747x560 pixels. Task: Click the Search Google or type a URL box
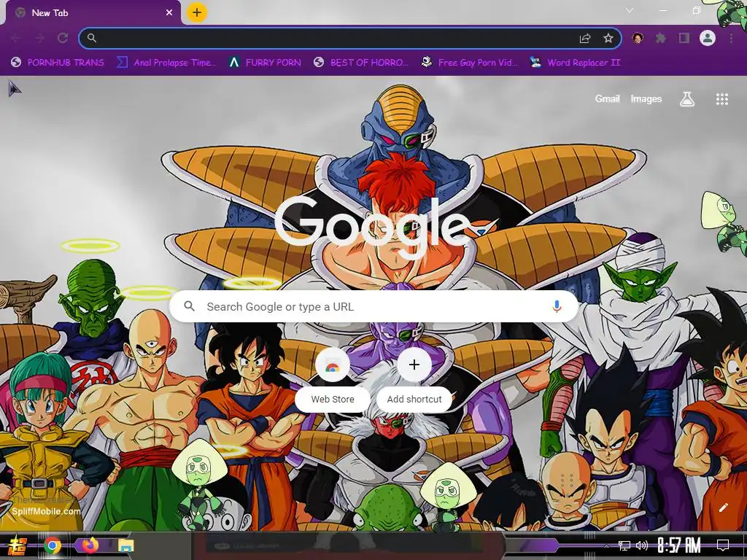click(374, 306)
